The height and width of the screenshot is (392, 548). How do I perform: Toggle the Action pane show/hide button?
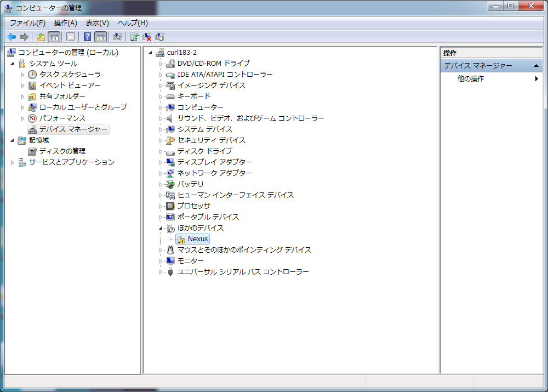[100, 37]
